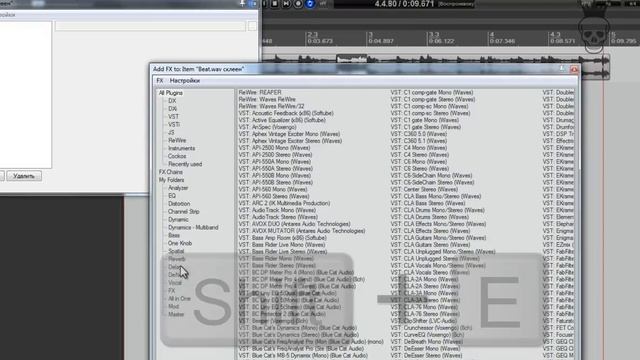Click ruler marker 3.3 at 0:06.122

(441, 38)
